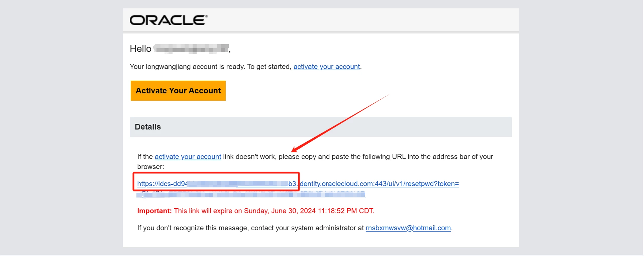Click the Details section header
The image size is (644, 256).
tap(148, 127)
